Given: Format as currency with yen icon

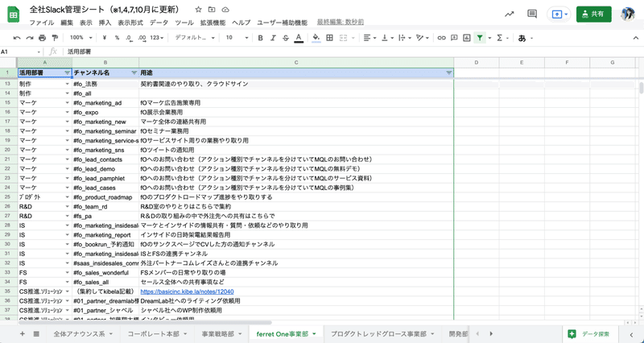Looking at the screenshot, I should coord(105,38).
